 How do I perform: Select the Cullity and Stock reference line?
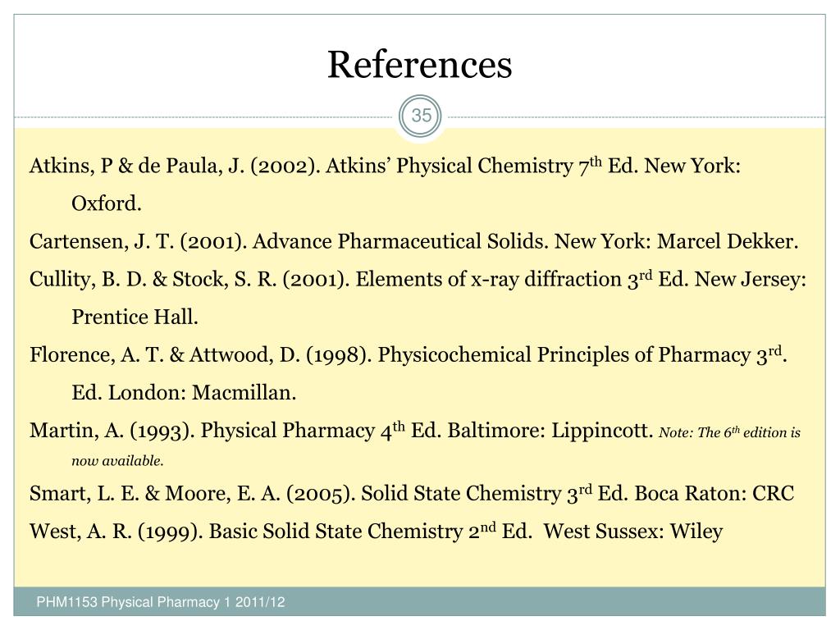tap(418, 279)
